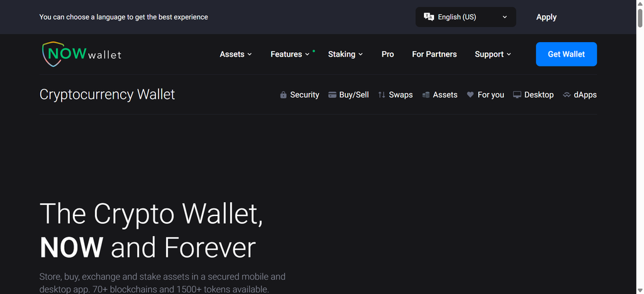Click the Cryptocurrency Wallet heading
Image resolution: width=644 pixels, height=294 pixels.
(x=107, y=94)
